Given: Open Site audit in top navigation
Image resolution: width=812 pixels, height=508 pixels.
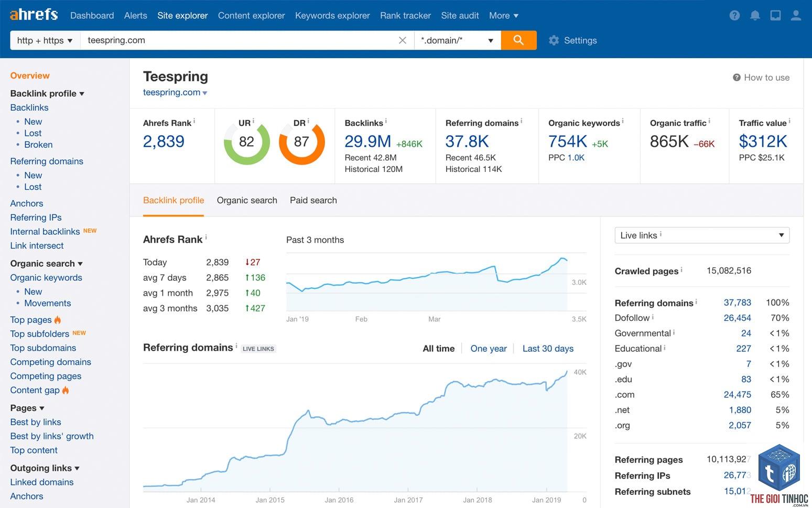Looking at the screenshot, I should [460, 16].
